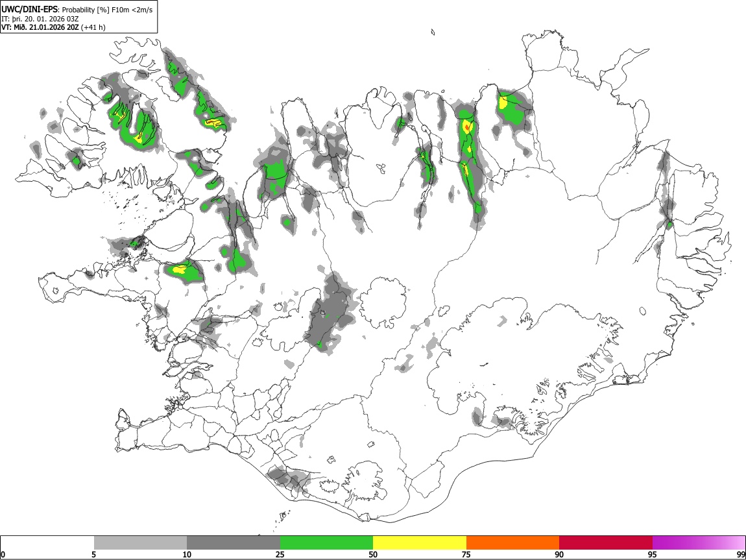Click the legend tick label '90'
The height and width of the screenshot is (560, 746).
click(x=559, y=554)
